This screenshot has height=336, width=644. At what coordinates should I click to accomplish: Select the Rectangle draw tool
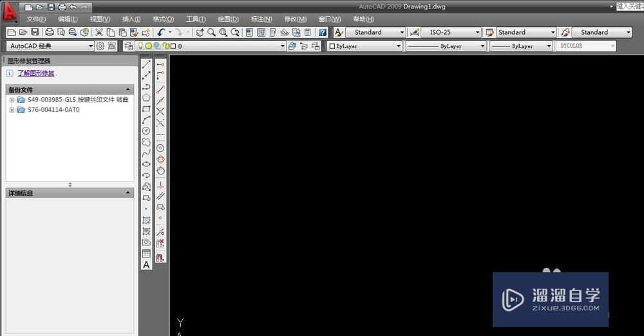tap(146, 109)
